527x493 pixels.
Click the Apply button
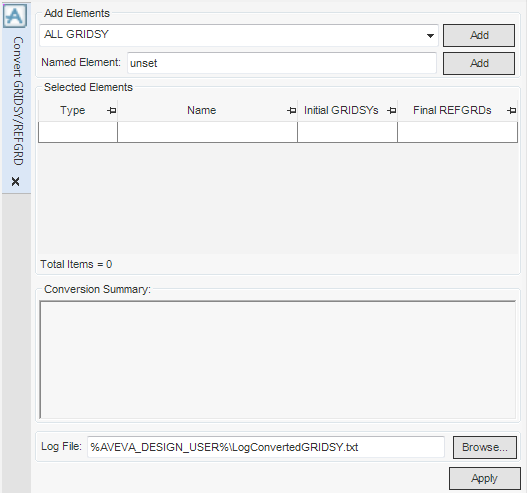(x=485, y=478)
